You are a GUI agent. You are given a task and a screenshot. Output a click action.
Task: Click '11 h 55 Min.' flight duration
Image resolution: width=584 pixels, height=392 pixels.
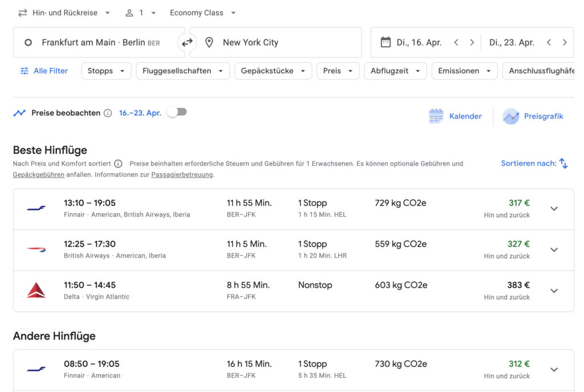coord(249,203)
